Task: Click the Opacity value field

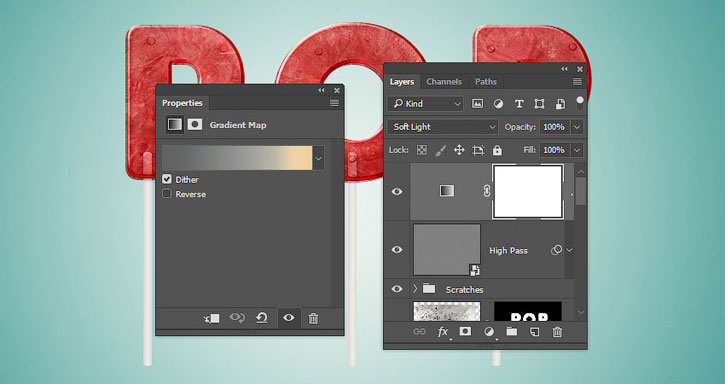Action: [x=554, y=127]
